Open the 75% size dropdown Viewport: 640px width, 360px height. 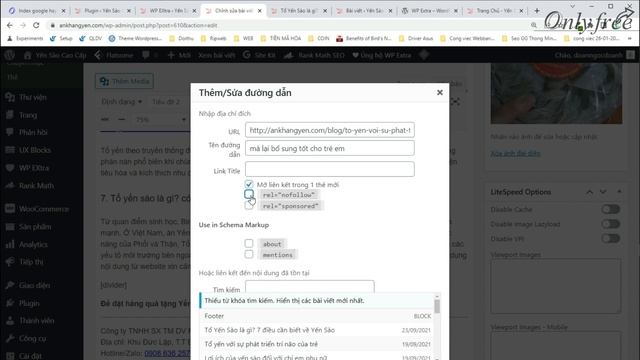pyautogui.click(x=160, y=120)
